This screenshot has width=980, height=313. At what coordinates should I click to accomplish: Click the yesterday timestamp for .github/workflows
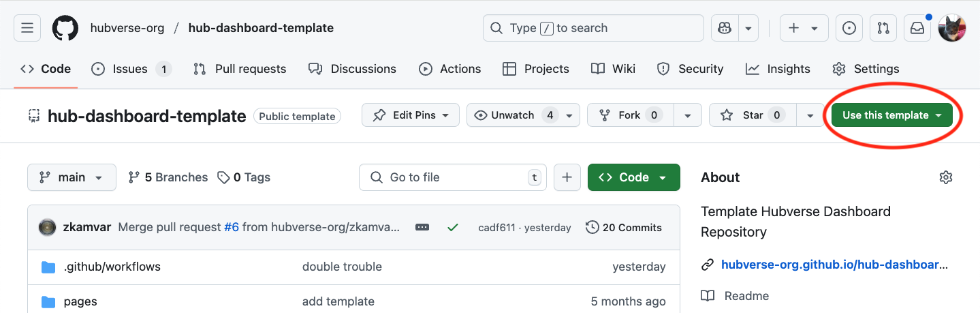pyautogui.click(x=639, y=267)
